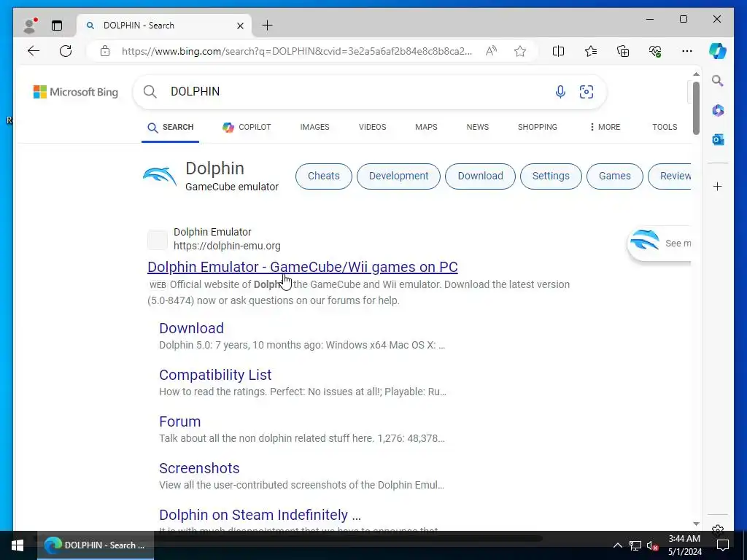Switch to the COPILOT search tab
747x560 pixels.
point(247,127)
